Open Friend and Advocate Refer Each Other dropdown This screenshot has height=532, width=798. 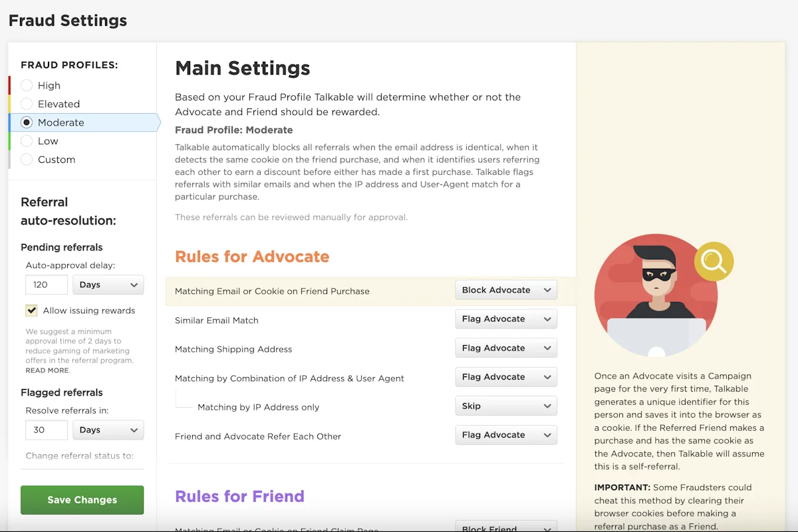click(506, 435)
